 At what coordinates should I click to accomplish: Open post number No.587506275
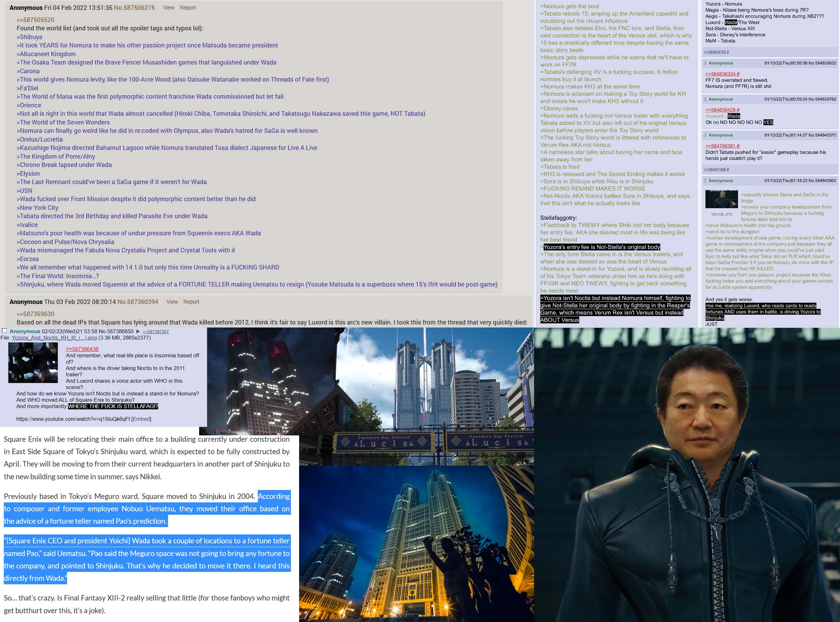point(134,8)
